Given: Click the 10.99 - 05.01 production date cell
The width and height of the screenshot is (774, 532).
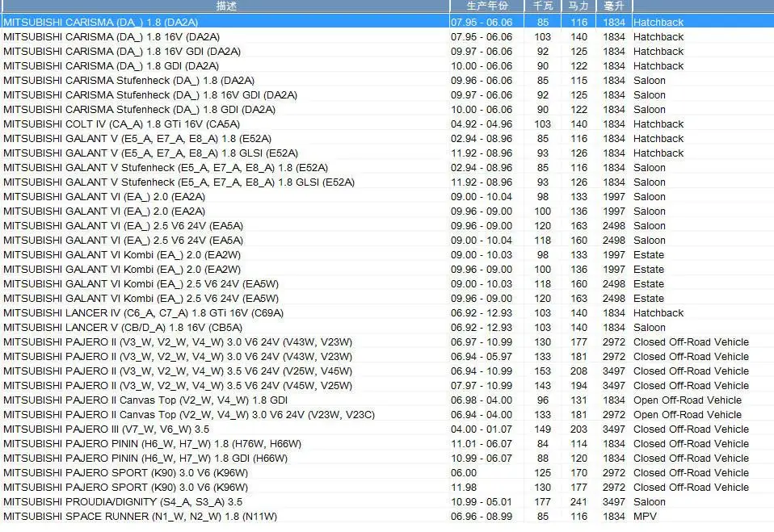Looking at the screenshot, I should point(482,502).
